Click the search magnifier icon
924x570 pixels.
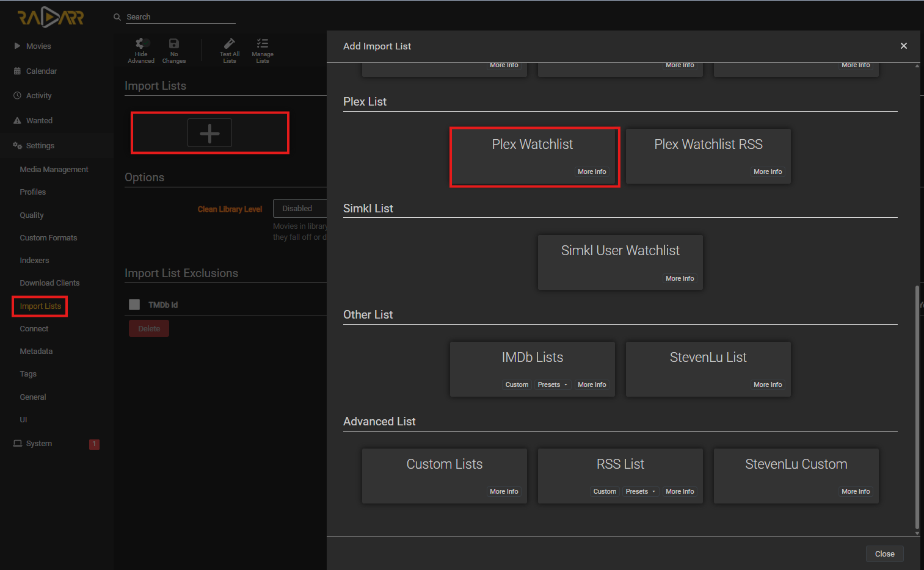tap(117, 17)
